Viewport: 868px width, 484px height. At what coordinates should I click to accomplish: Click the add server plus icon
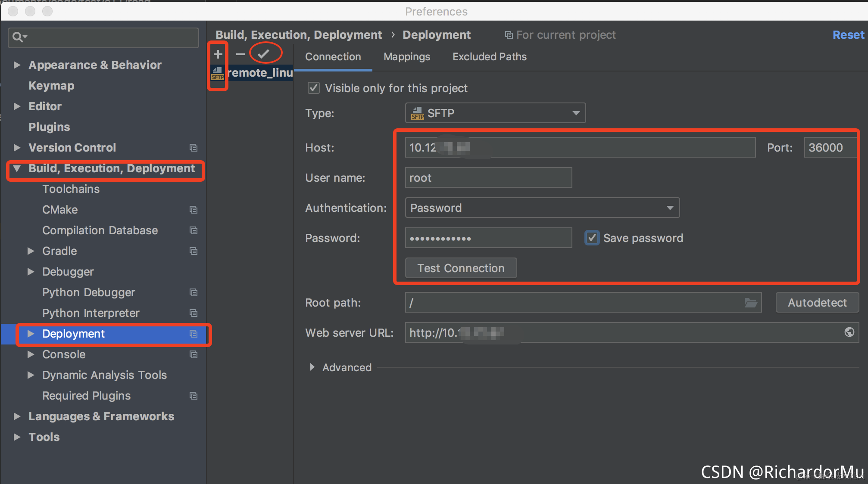pos(218,54)
